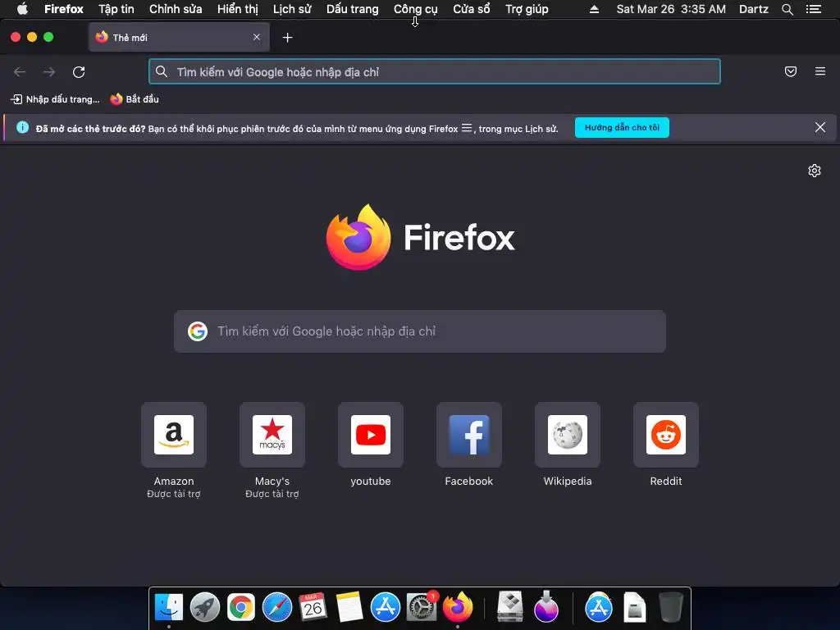Open the purple downloader app in dock
840x630 pixels.
click(x=546, y=608)
